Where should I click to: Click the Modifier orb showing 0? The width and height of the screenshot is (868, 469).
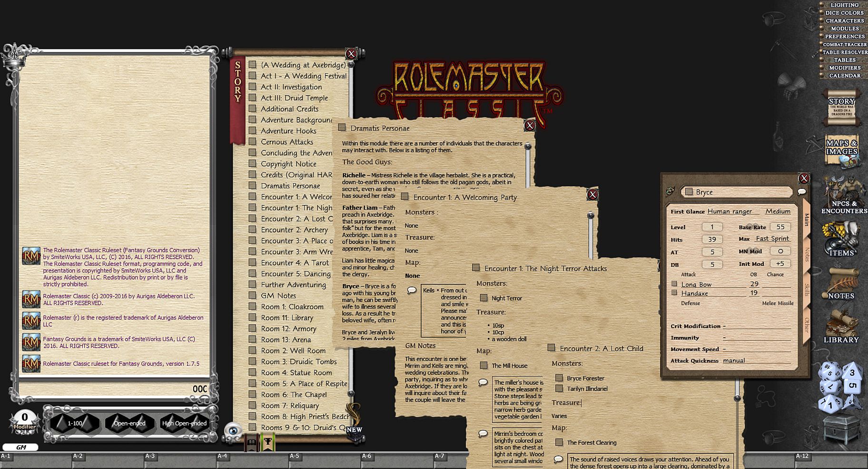click(24, 421)
